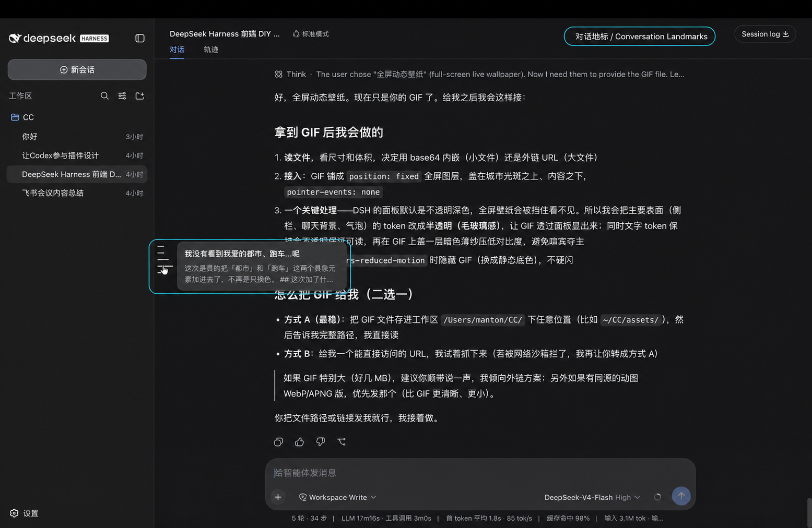Switch to the 对话 tab

click(176, 50)
